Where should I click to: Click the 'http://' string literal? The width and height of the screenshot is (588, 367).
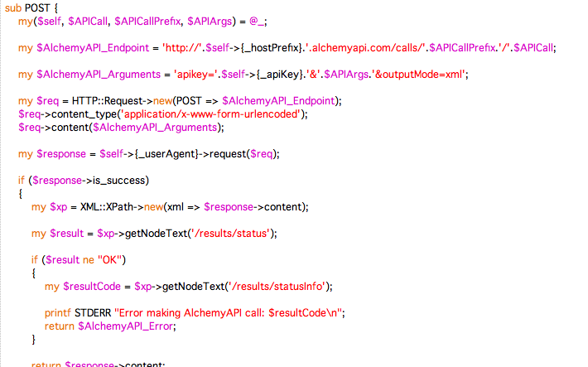[182, 48]
